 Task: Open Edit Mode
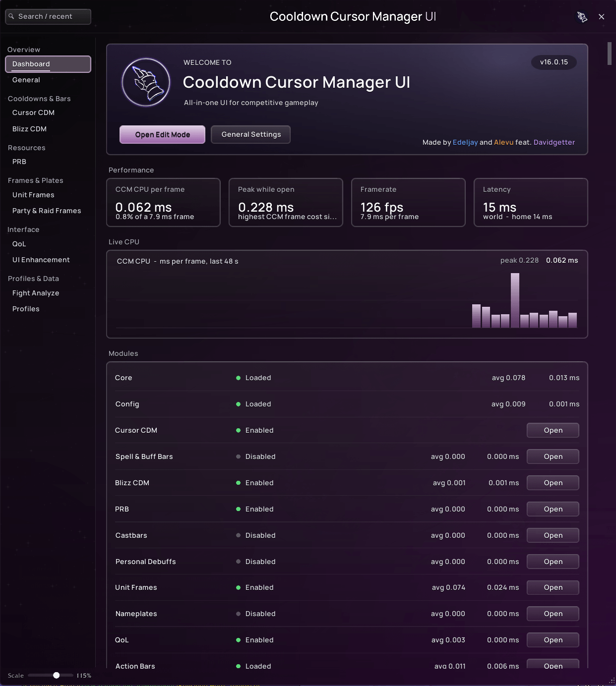(x=162, y=134)
